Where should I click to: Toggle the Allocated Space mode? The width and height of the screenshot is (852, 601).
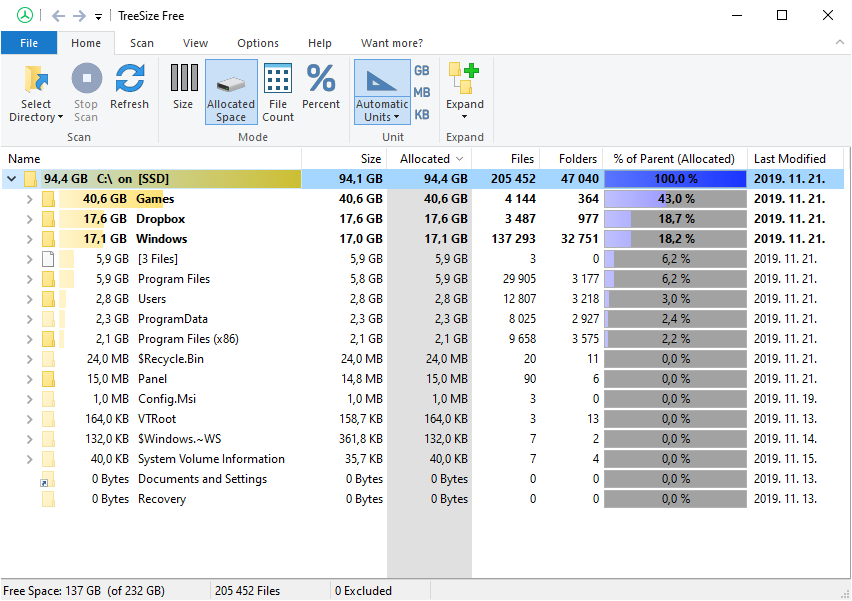[231, 92]
